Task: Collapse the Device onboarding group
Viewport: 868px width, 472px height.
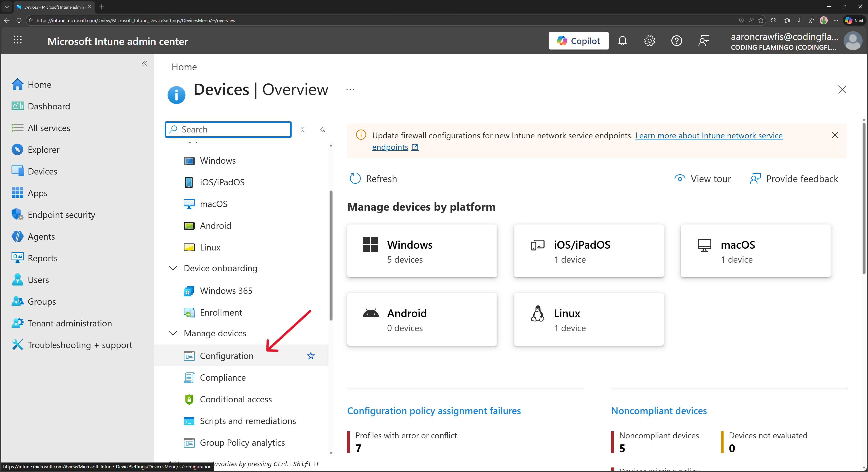Action: click(173, 268)
